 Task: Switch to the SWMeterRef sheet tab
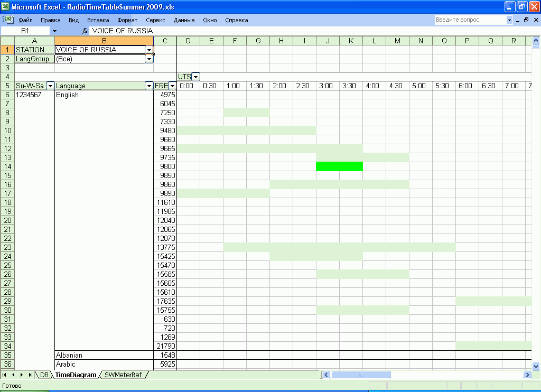coord(123,375)
